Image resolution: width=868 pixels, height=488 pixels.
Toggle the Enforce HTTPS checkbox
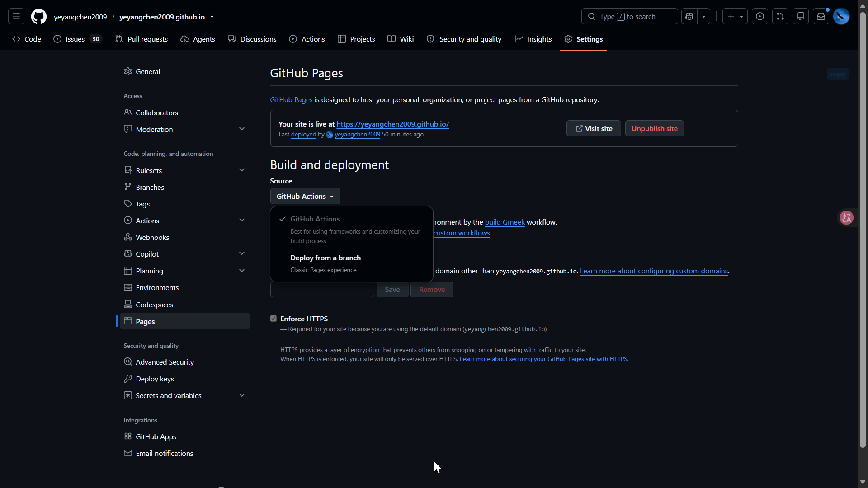tap(274, 319)
